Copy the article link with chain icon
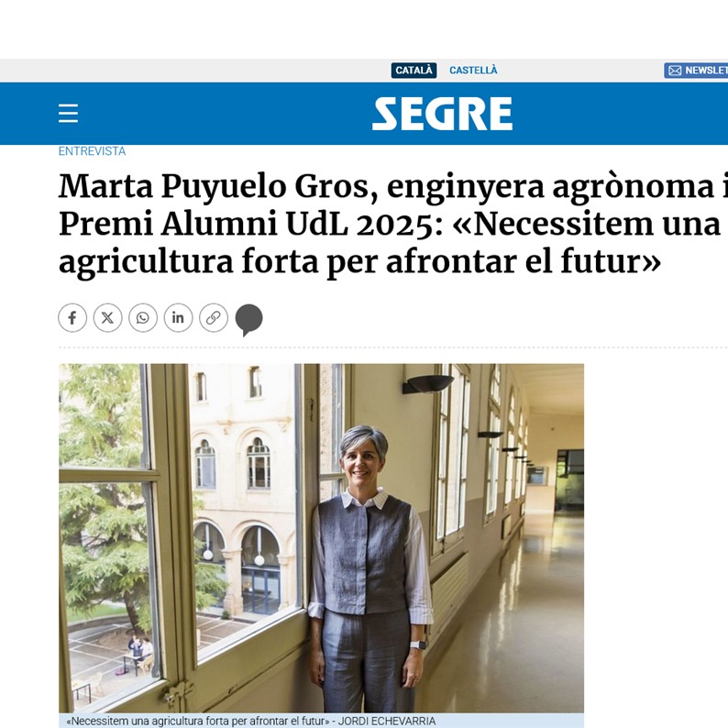728x728 pixels. click(x=214, y=318)
